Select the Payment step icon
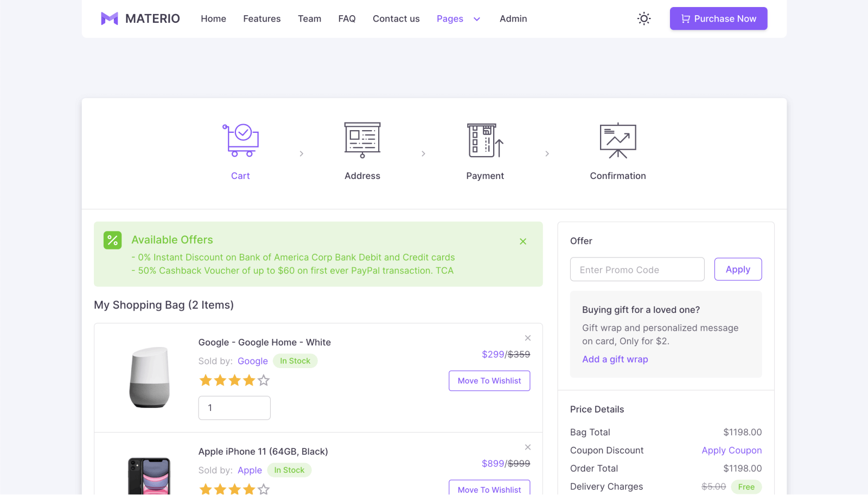Viewport: 868px width, 495px height. tap(485, 140)
